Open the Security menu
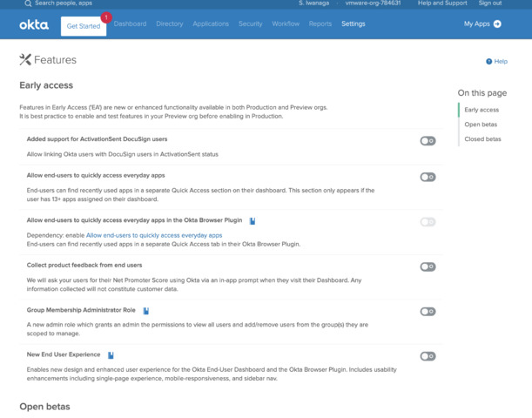Viewport: 532px width, 418px height. (251, 24)
